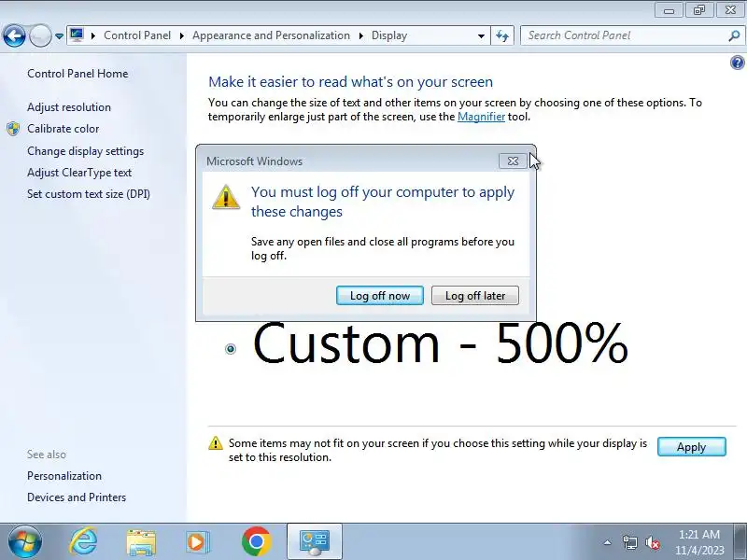This screenshot has height=560, width=747.
Task: Click Log off later button
Action: [x=475, y=296]
